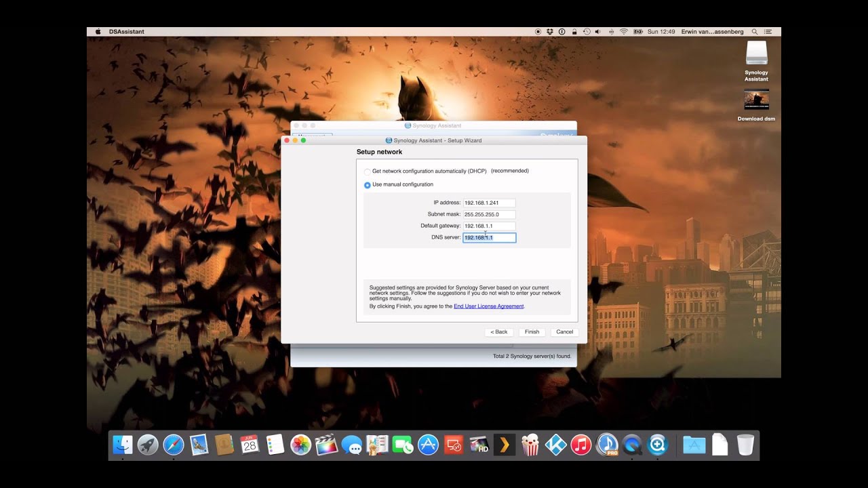Open Messages app in dock

point(351,445)
